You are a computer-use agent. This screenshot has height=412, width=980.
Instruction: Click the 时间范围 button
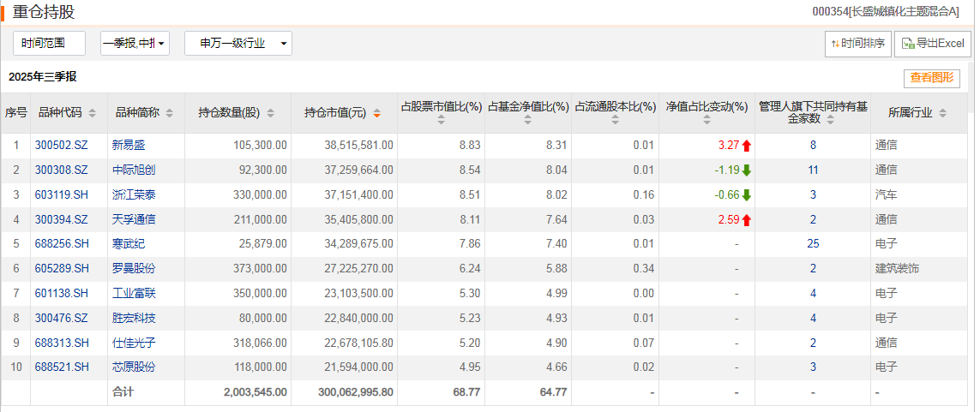[x=50, y=43]
